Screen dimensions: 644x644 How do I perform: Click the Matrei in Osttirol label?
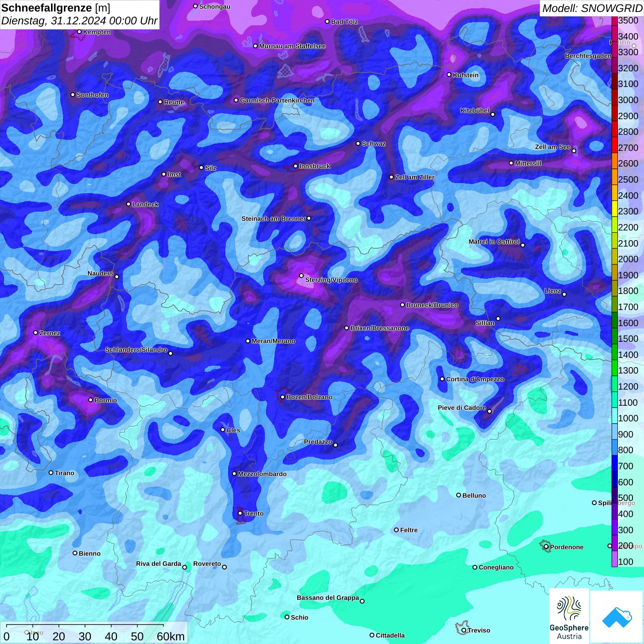pyautogui.click(x=494, y=241)
